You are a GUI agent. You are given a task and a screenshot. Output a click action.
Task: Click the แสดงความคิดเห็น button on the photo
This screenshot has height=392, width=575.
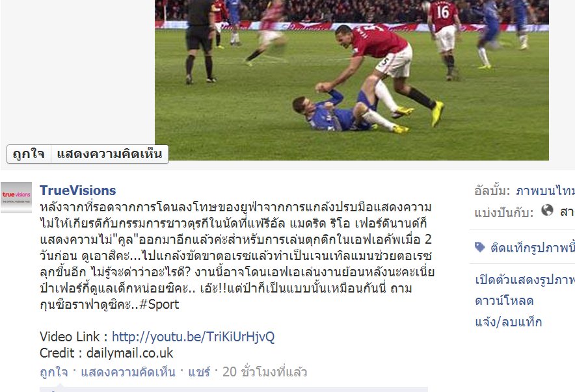[110, 154]
